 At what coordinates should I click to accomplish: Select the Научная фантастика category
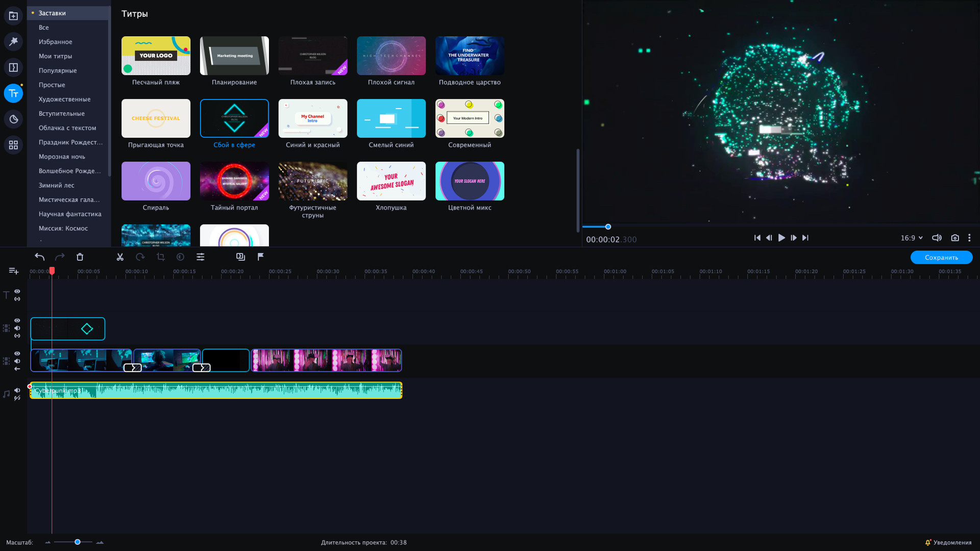click(70, 214)
